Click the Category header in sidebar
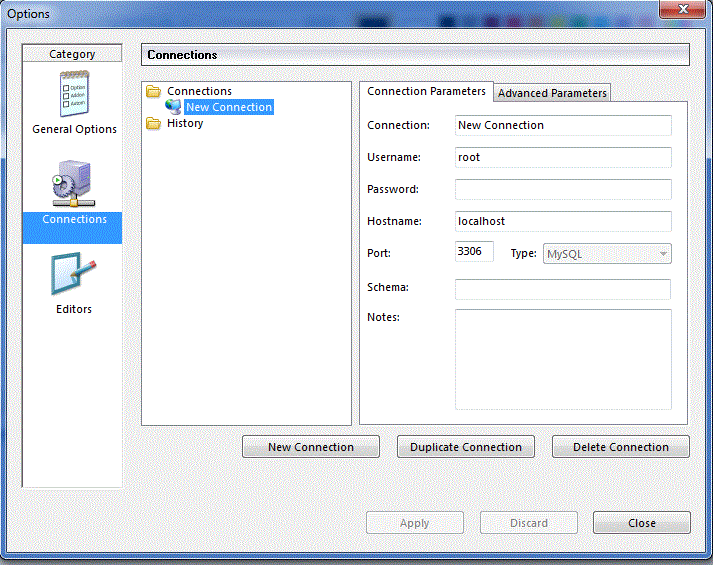This screenshot has width=713, height=565. click(x=72, y=54)
